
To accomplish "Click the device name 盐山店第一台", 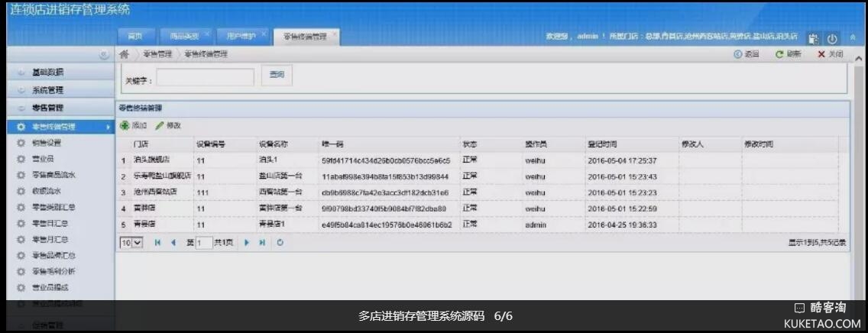I will 280,176.
